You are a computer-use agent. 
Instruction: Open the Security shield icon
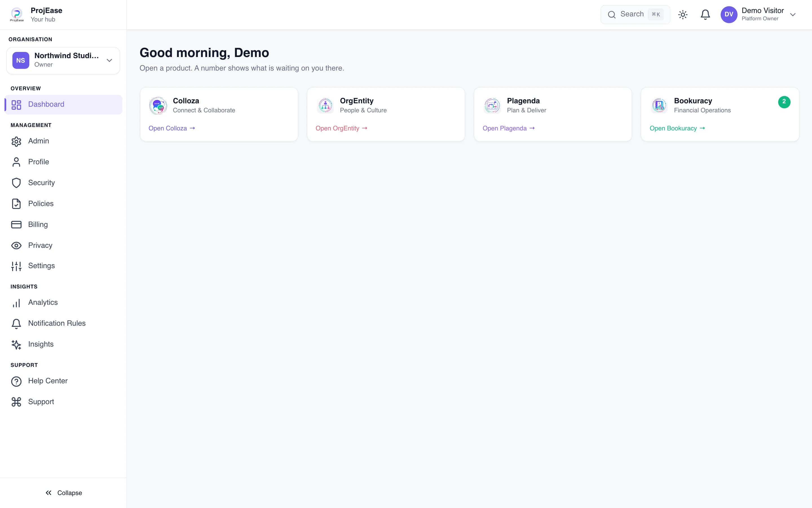click(16, 183)
